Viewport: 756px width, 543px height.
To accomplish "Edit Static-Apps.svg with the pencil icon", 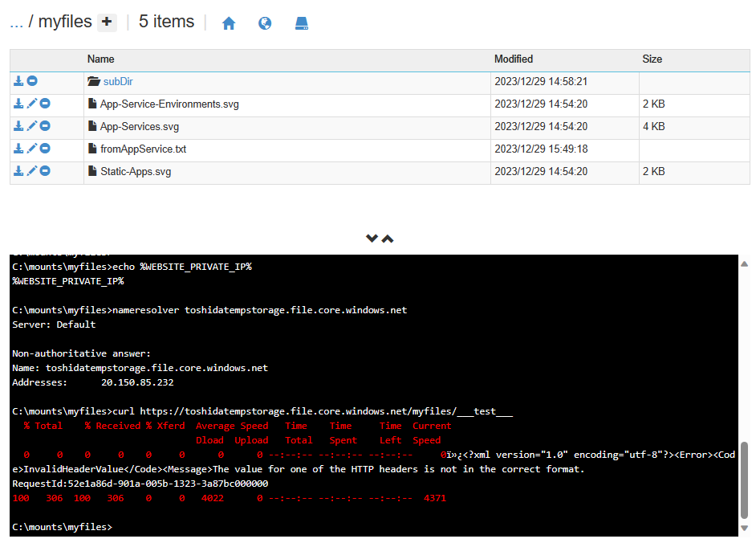I will 32,171.
